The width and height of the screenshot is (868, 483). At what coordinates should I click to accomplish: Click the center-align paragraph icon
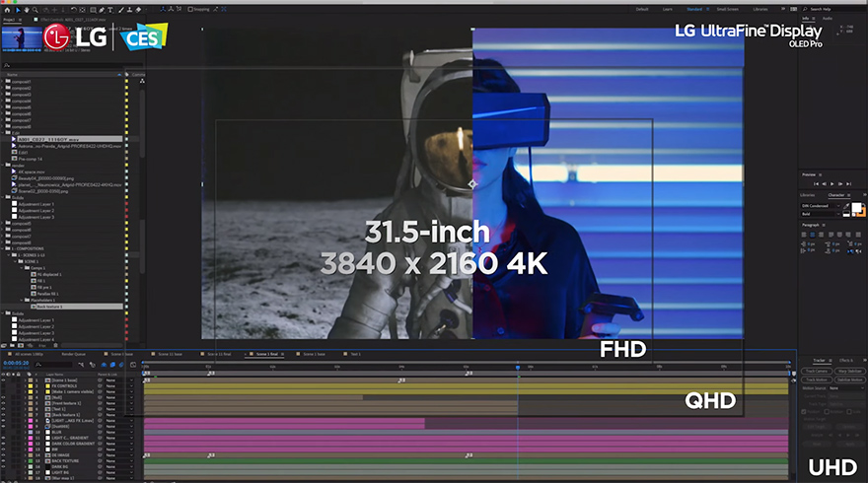coord(812,235)
